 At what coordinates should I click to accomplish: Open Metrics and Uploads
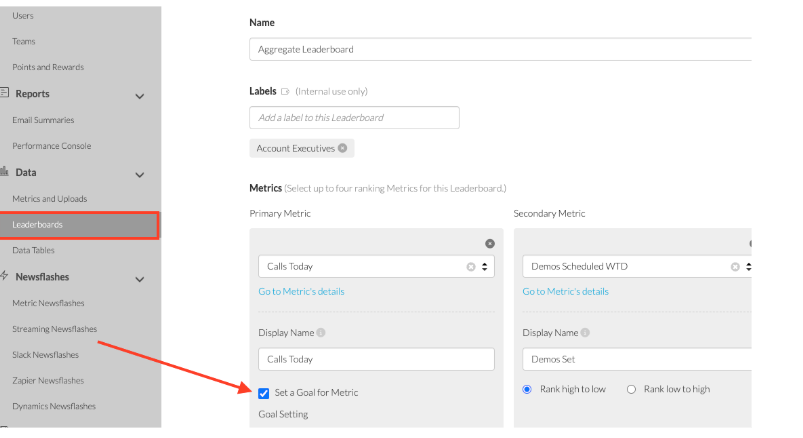coord(50,199)
